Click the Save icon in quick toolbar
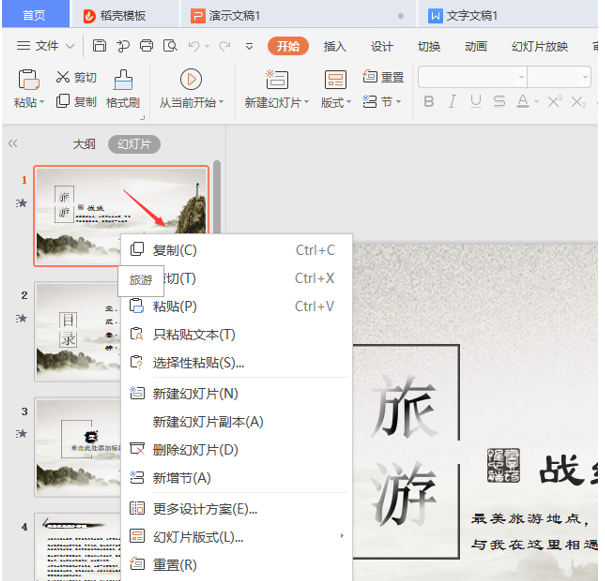This screenshot has height=581, width=605. coord(99,46)
